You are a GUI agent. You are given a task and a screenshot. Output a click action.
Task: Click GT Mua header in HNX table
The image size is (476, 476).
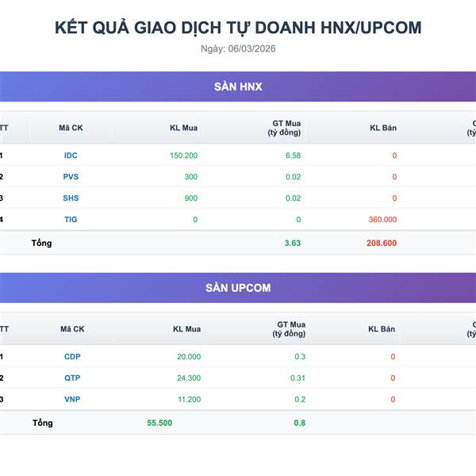(285, 128)
